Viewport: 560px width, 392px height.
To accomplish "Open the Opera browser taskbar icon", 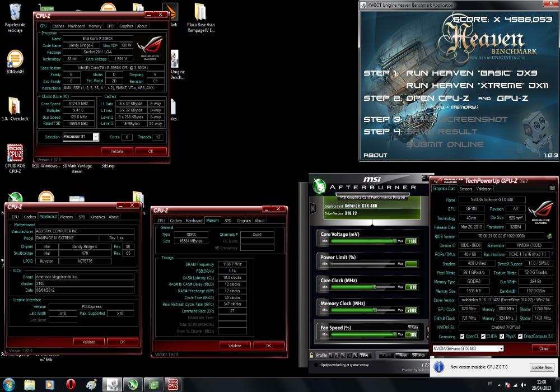I will [x=71, y=385].
